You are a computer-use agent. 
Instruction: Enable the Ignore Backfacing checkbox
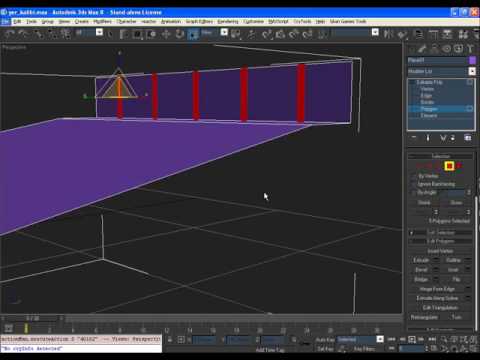coord(414,184)
